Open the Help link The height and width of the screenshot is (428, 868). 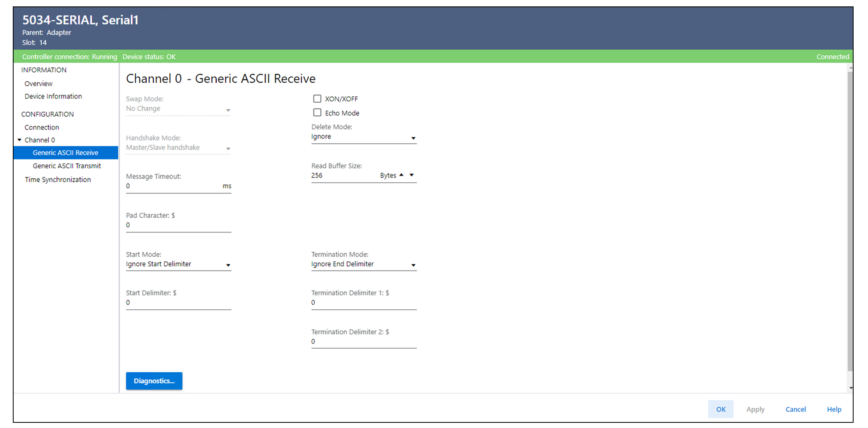tap(834, 409)
